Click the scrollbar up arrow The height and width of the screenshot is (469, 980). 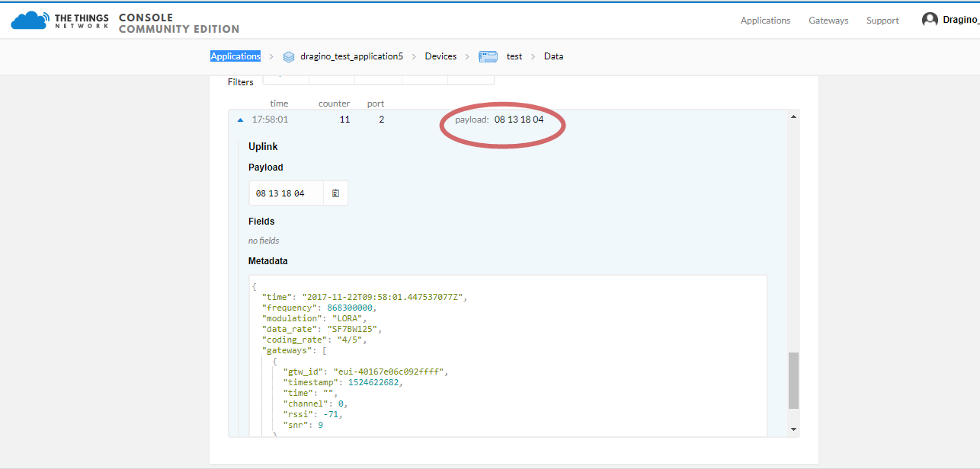pos(794,116)
